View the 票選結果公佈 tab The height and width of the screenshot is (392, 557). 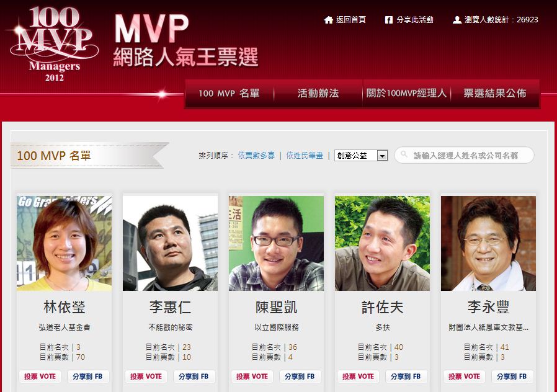point(495,94)
